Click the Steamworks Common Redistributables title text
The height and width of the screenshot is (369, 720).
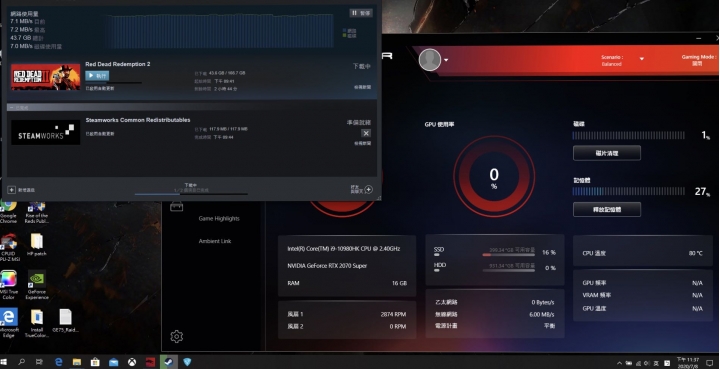coord(138,120)
